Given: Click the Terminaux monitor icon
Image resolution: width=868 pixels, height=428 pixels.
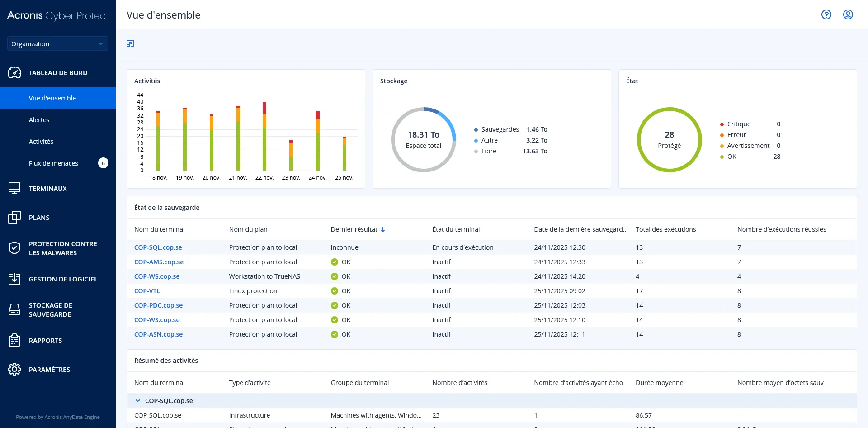Looking at the screenshot, I should [14, 189].
